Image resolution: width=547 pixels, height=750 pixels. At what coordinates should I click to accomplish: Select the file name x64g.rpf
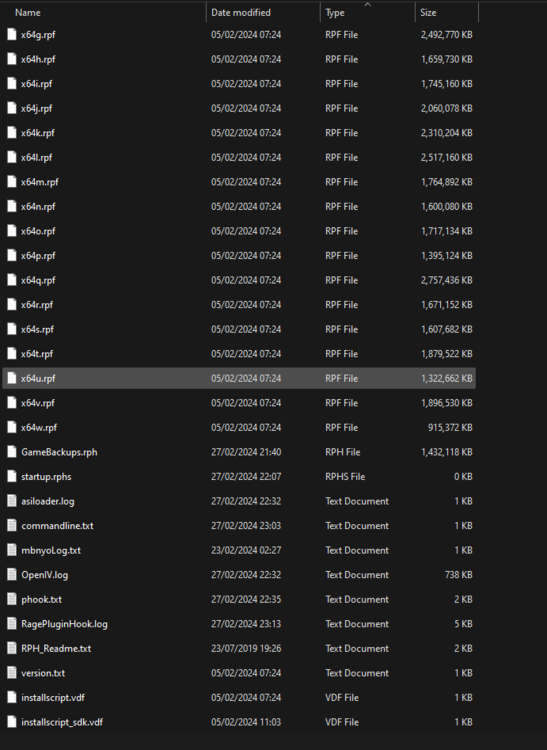tap(38, 35)
